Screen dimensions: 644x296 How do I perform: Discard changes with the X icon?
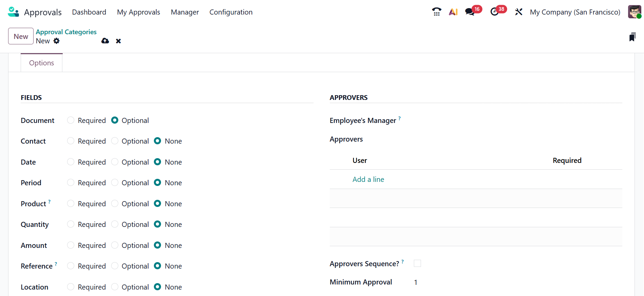118,41
